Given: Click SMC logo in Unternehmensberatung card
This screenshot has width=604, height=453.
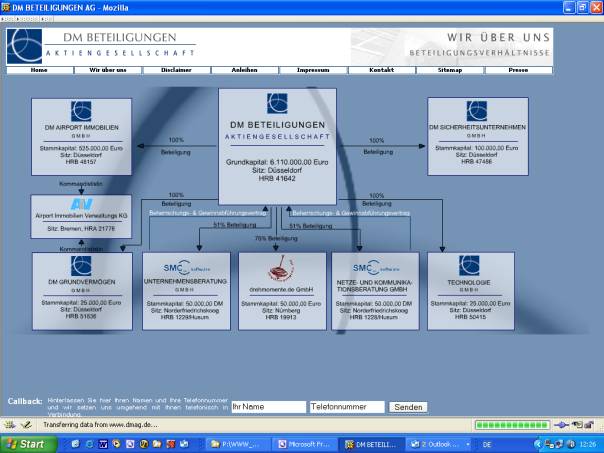Looking at the screenshot, I should coord(186,267).
